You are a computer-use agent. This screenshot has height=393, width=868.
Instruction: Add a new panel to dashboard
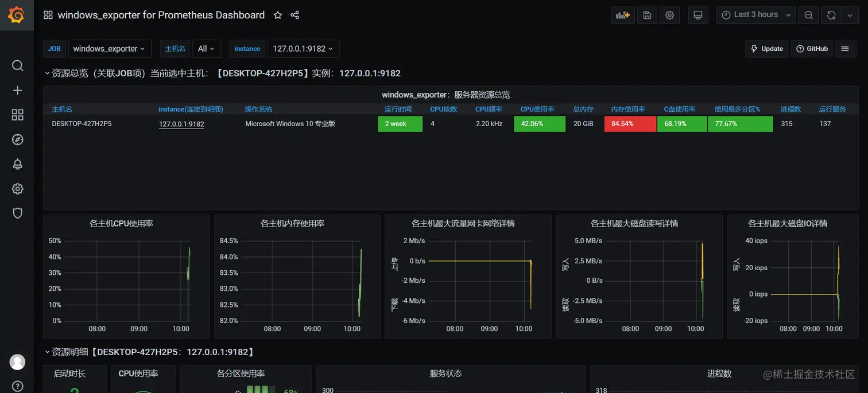(x=623, y=15)
